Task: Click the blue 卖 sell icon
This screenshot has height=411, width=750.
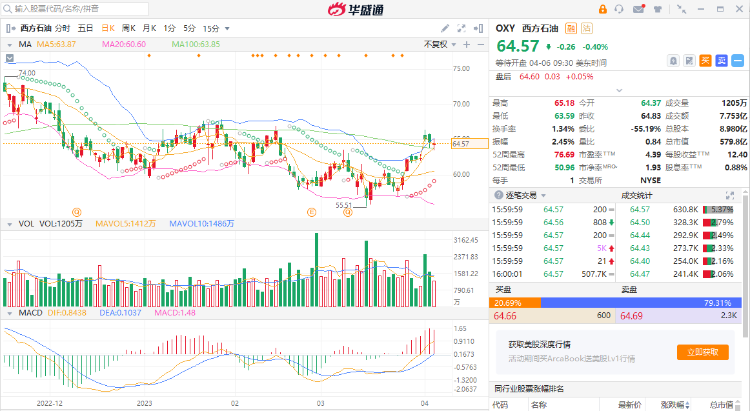Action: pos(720,61)
